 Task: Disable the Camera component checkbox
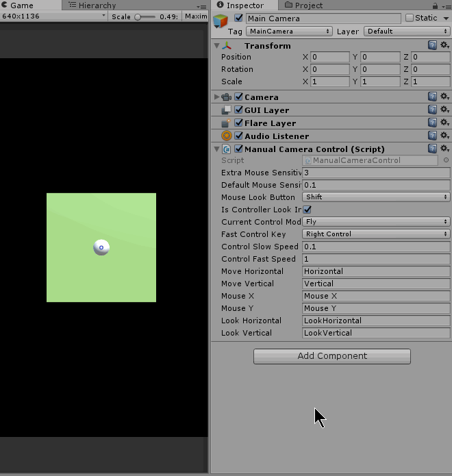click(239, 97)
